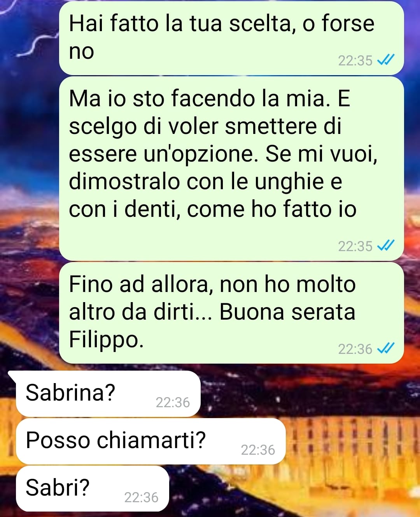This screenshot has width=420, height=517.
Task: Tap the read-receipt ticks on 'Buona serata Filippo' message
Action: coord(386,348)
